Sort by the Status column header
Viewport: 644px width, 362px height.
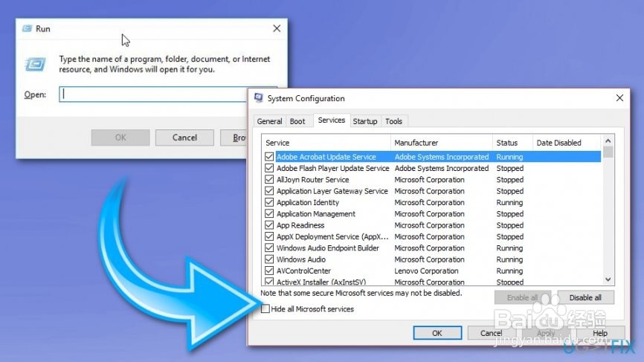click(x=512, y=143)
